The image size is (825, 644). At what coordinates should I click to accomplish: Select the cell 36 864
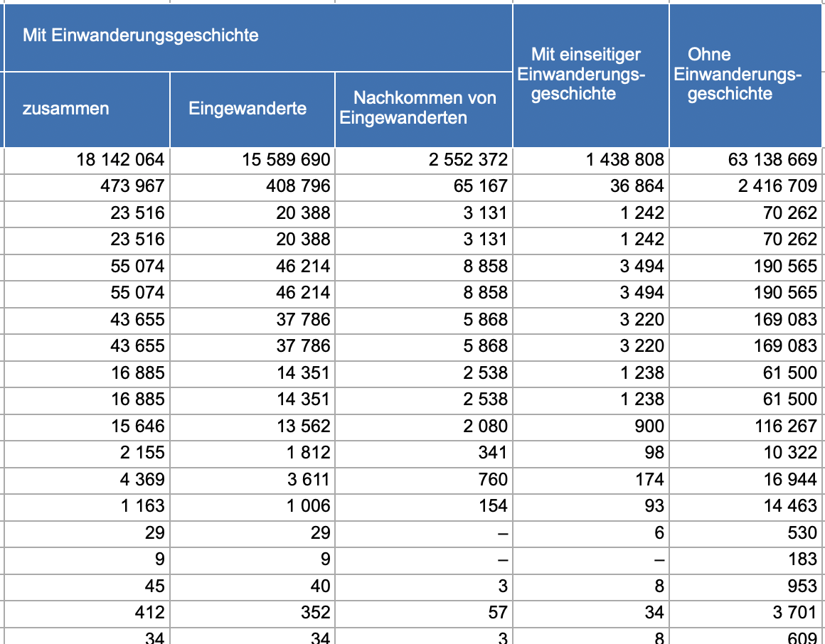pyautogui.click(x=591, y=187)
